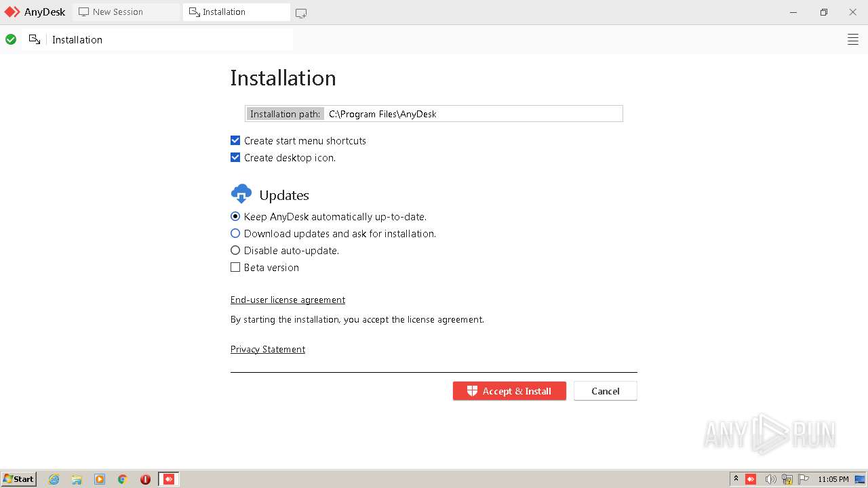Restore down the AnyDesk window

pyautogui.click(x=824, y=12)
